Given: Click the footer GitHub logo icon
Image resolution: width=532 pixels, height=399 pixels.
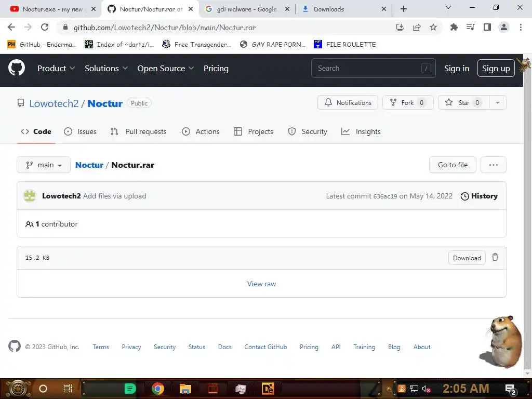Looking at the screenshot, I should point(15,347).
